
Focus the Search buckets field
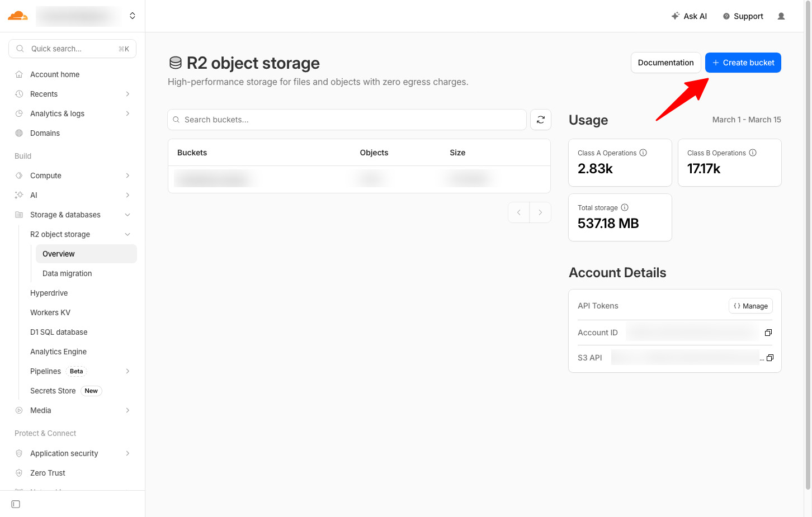347,120
